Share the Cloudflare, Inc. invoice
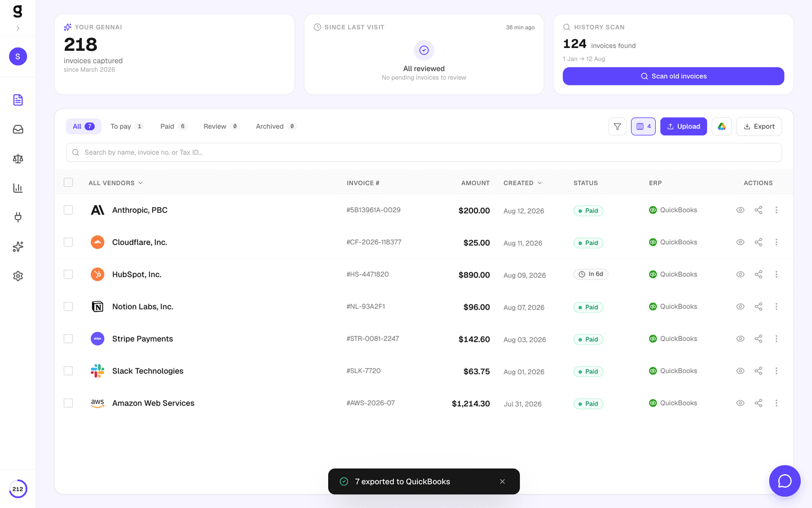812x508 pixels. tap(758, 242)
